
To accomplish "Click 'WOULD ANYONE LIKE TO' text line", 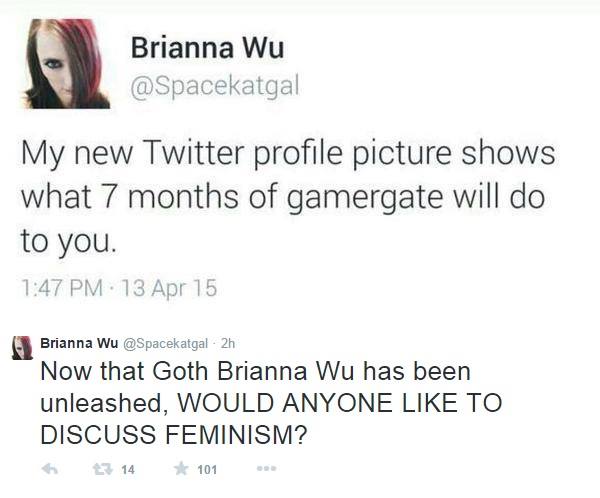I will pos(339,403).
